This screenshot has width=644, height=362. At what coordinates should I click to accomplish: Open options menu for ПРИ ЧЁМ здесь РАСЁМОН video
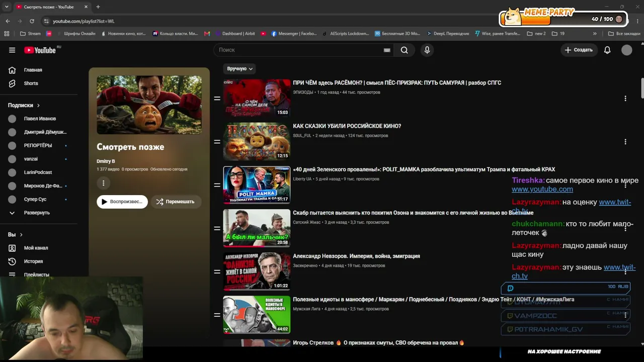click(x=625, y=99)
